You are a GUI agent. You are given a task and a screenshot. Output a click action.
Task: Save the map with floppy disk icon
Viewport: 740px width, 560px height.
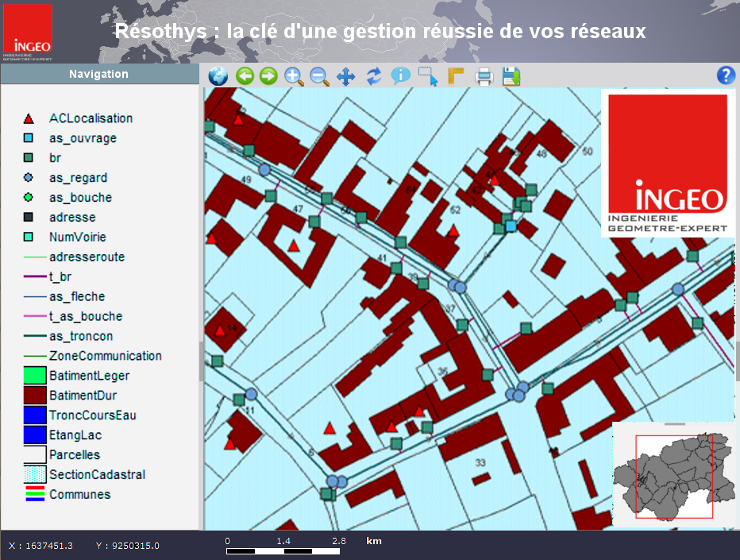pyautogui.click(x=511, y=76)
